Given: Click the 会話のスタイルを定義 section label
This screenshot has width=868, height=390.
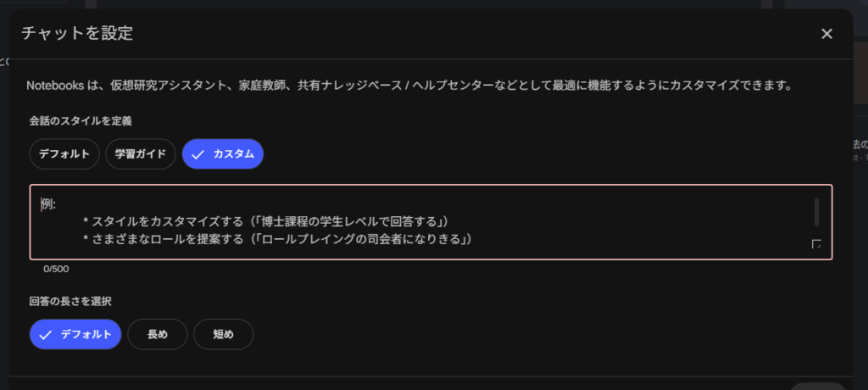Looking at the screenshot, I should pos(81,120).
